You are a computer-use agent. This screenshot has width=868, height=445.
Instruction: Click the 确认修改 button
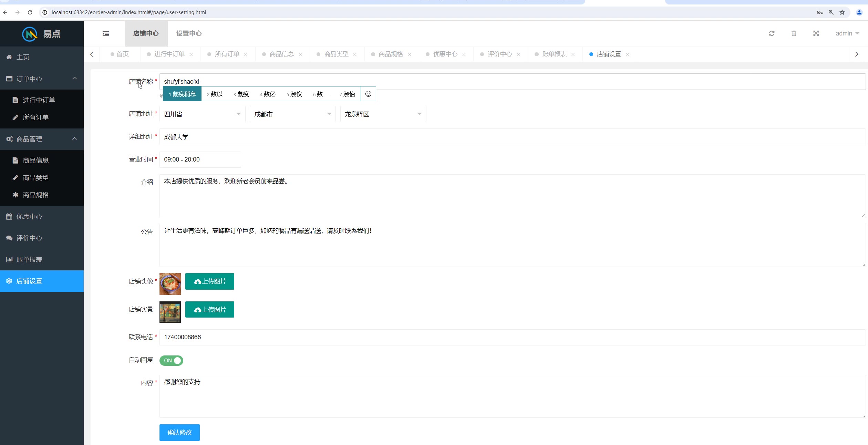[x=179, y=432]
